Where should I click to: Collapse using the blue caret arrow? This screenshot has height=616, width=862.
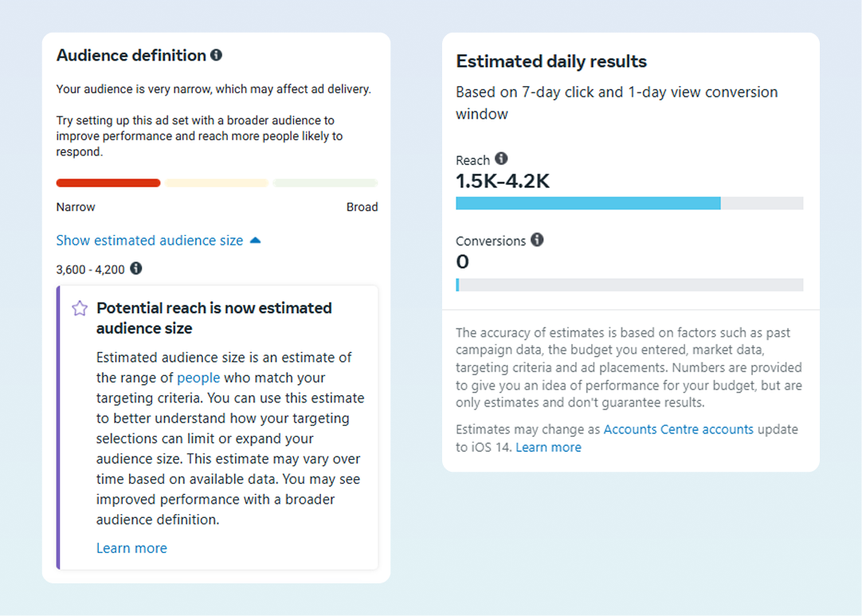pos(255,240)
